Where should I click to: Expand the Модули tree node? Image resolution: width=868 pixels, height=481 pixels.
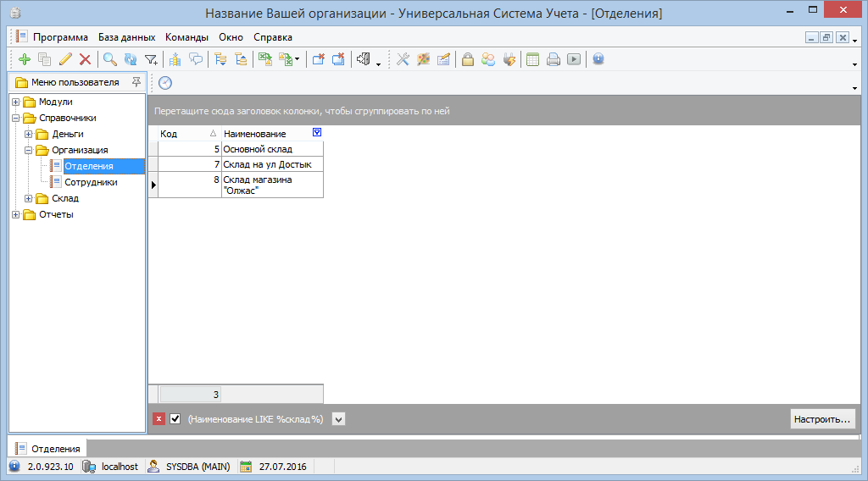(x=16, y=102)
